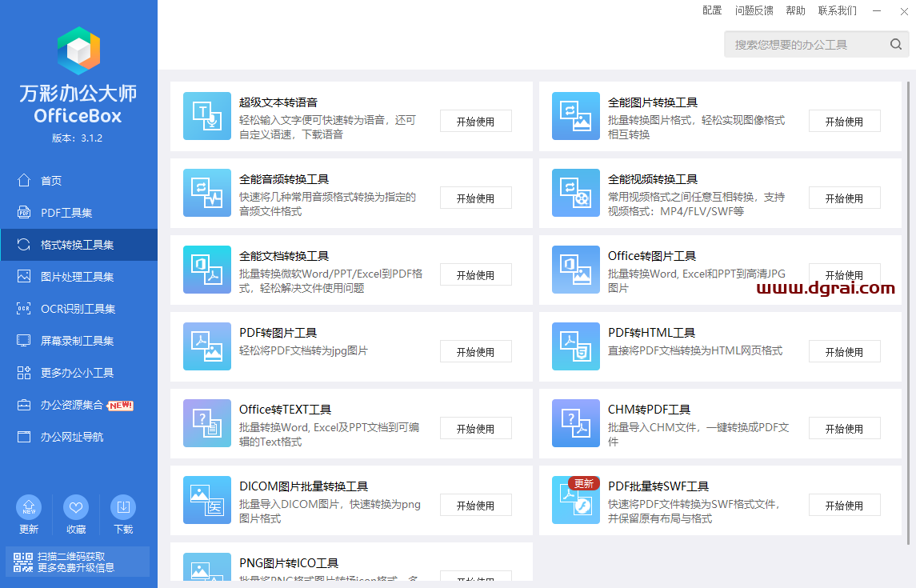The image size is (916, 588).
Task: Click the NEW! badge beside 办公资源集合
Action: pos(120,406)
